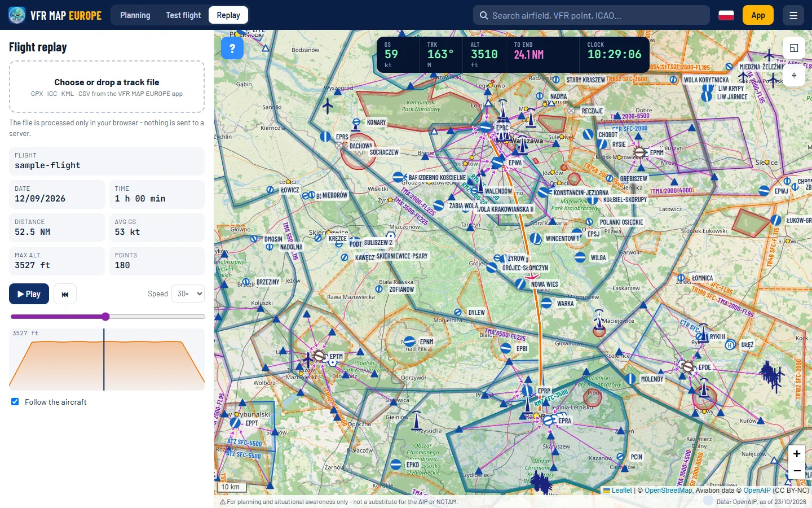The width and height of the screenshot is (812, 508).
Task: Toggle the Follow the aircraft checkbox
Action: tap(15, 402)
